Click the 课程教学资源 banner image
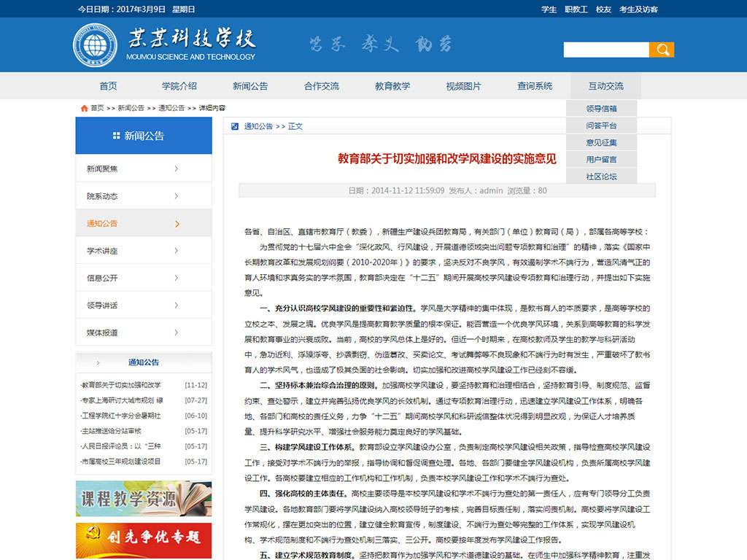 (144, 499)
